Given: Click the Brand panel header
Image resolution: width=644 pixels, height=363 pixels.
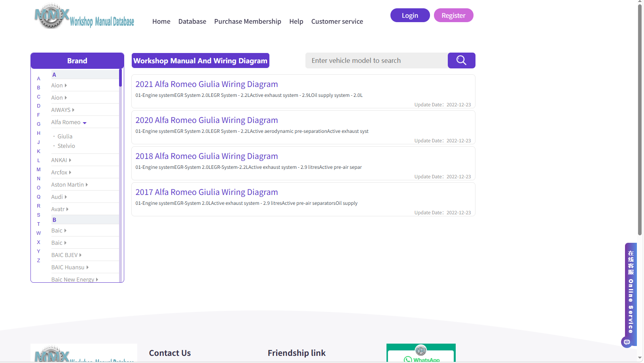Looking at the screenshot, I should [x=77, y=60].
